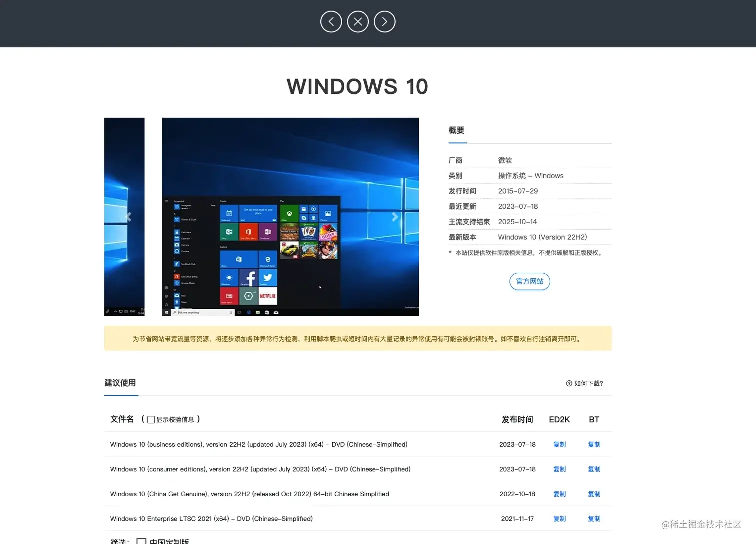Open the 官方网站 official site button
756x544 pixels.
click(x=530, y=281)
